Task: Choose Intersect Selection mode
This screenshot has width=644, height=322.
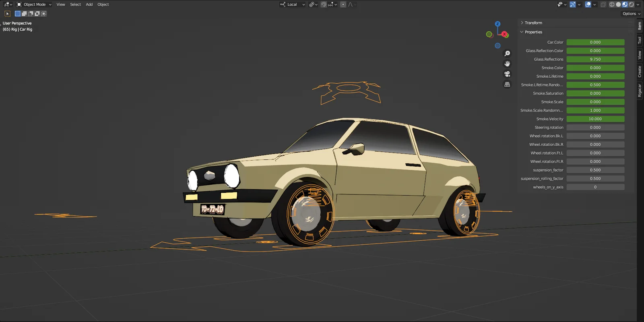Action: point(43,14)
